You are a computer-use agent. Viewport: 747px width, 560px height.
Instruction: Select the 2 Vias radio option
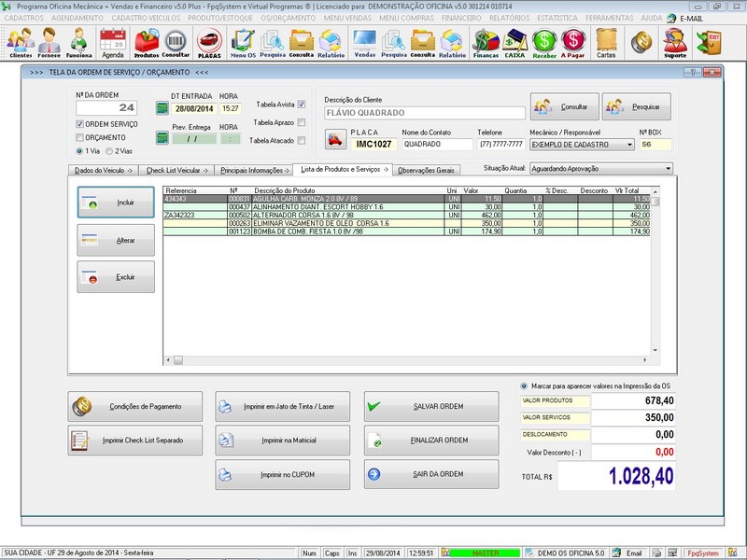pyautogui.click(x=109, y=150)
